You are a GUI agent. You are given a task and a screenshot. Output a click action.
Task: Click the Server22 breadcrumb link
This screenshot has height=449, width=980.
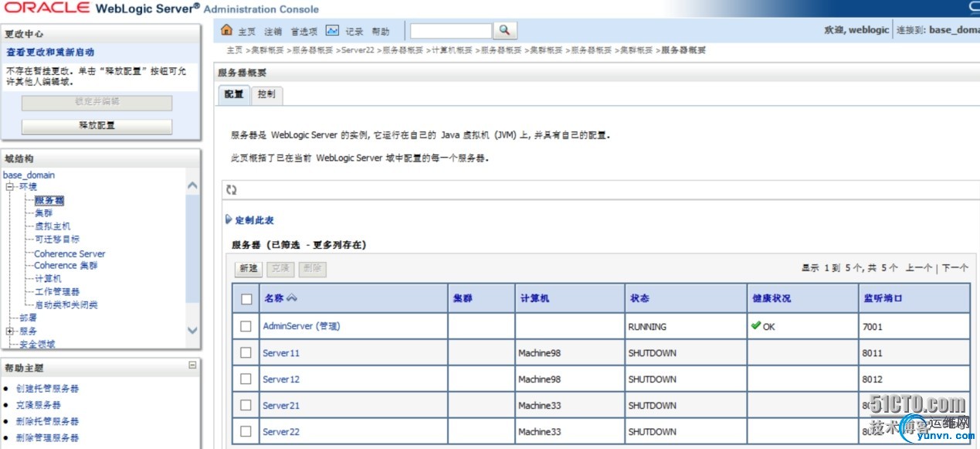click(358, 50)
